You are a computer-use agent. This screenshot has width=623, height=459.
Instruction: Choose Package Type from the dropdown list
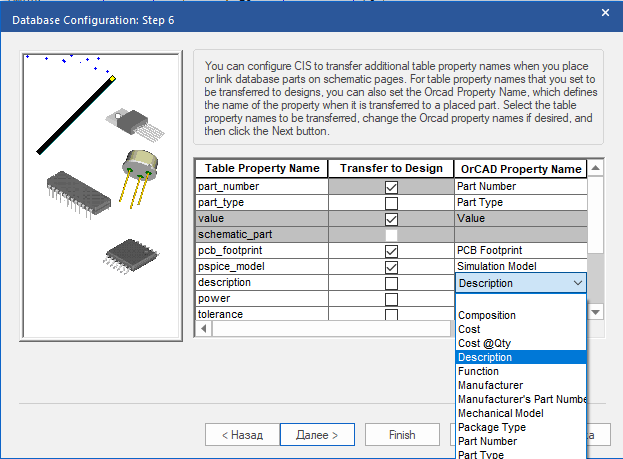(491, 427)
